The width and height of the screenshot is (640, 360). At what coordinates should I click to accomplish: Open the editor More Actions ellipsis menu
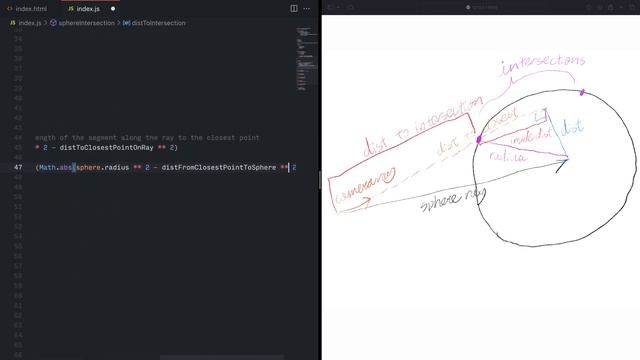pyautogui.click(x=307, y=8)
